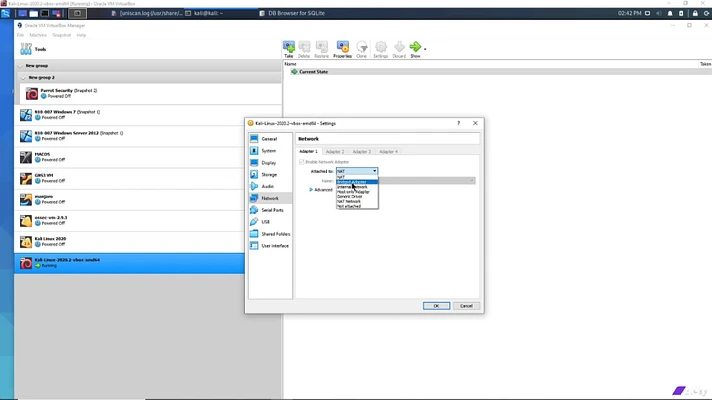Click the question mark help button in Settings

(459, 123)
